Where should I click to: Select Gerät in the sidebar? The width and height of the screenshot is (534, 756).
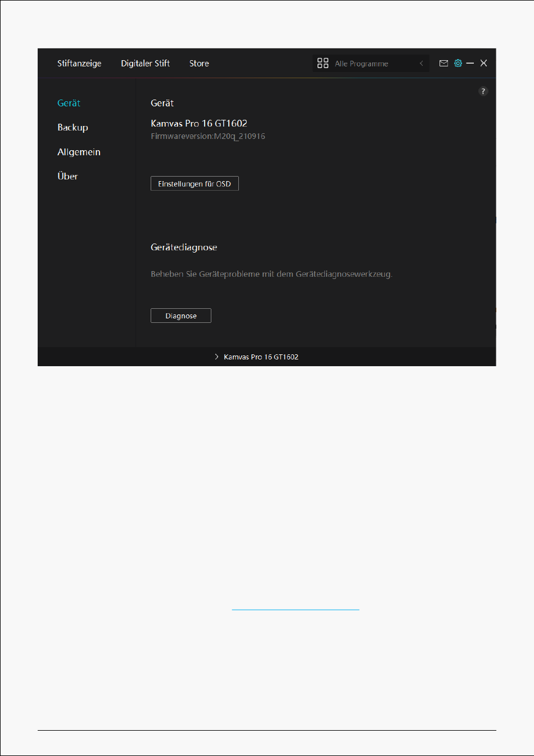[69, 103]
